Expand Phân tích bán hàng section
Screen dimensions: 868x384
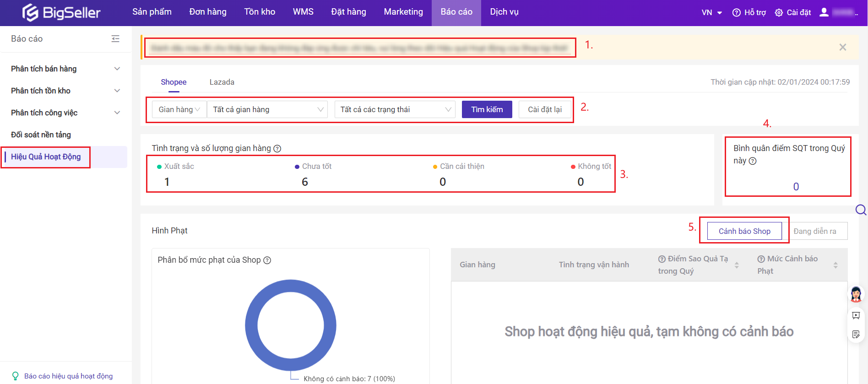117,69
